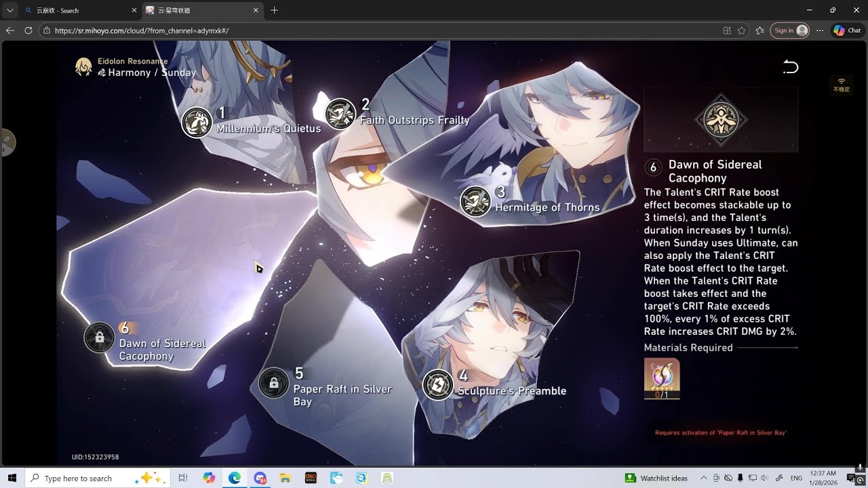Open the Favorites list icon

pyautogui.click(x=759, y=30)
